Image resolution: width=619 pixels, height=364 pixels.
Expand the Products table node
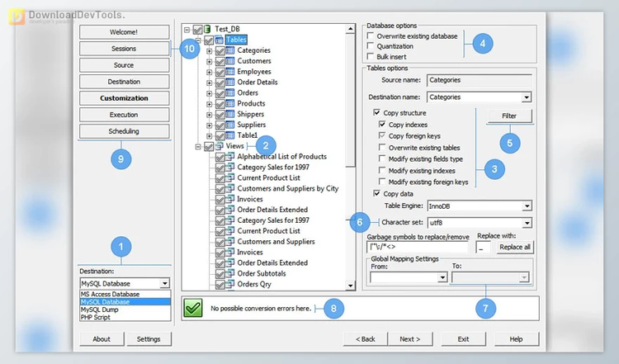coord(210,104)
